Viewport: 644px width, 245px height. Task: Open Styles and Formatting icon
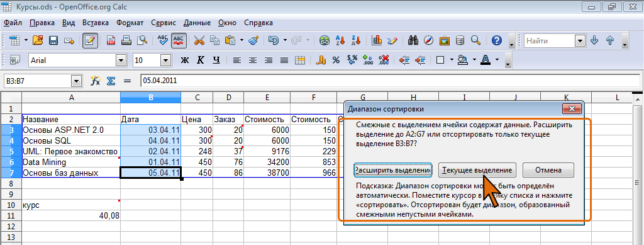pos(15,60)
